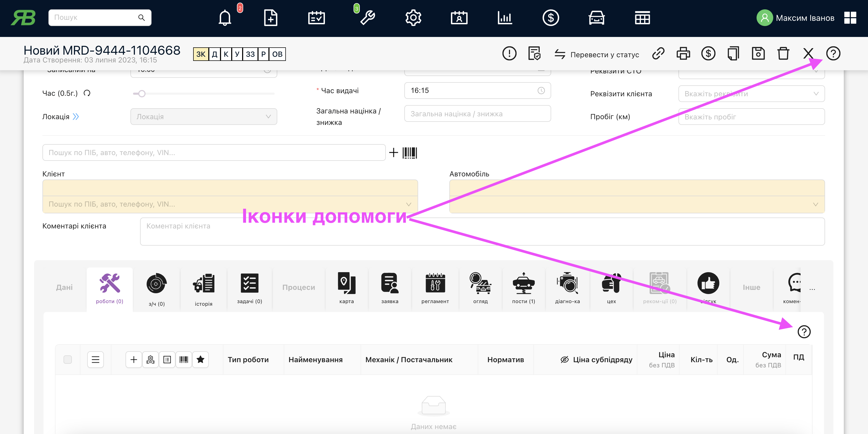Click the barcode scanner icon near search
Viewport: 868px width, 434px height.
(x=410, y=152)
